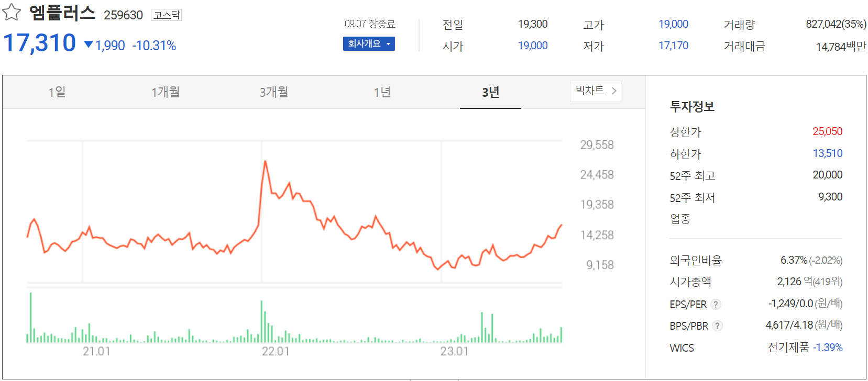Switch chart to 3개월 tab

coord(274,92)
